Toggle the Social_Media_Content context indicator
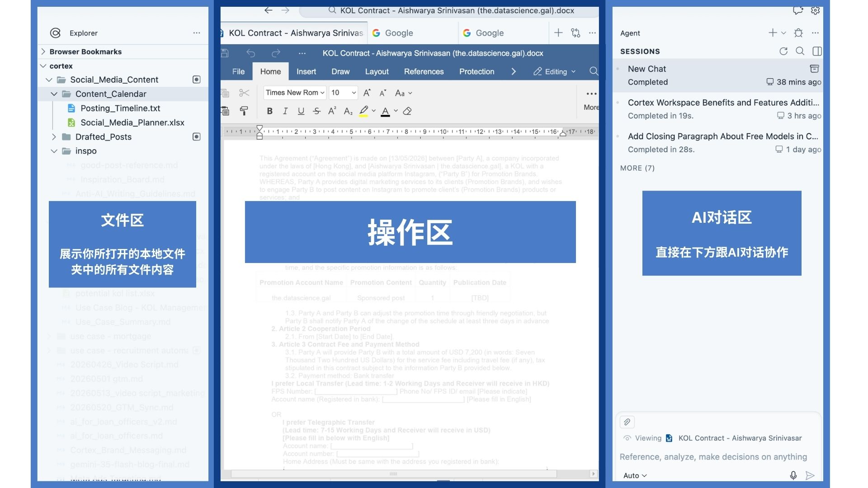The width and height of the screenshot is (868, 488). 197,80
